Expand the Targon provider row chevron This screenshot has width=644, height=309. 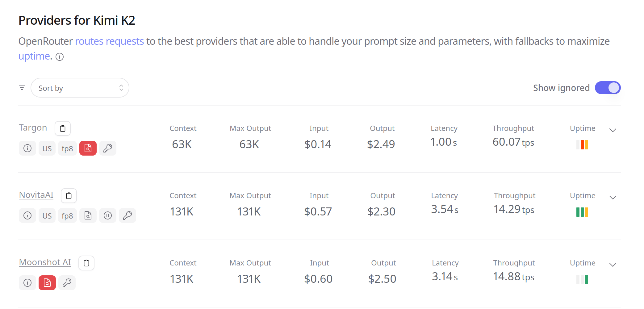pyautogui.click(x=613, y=130)
